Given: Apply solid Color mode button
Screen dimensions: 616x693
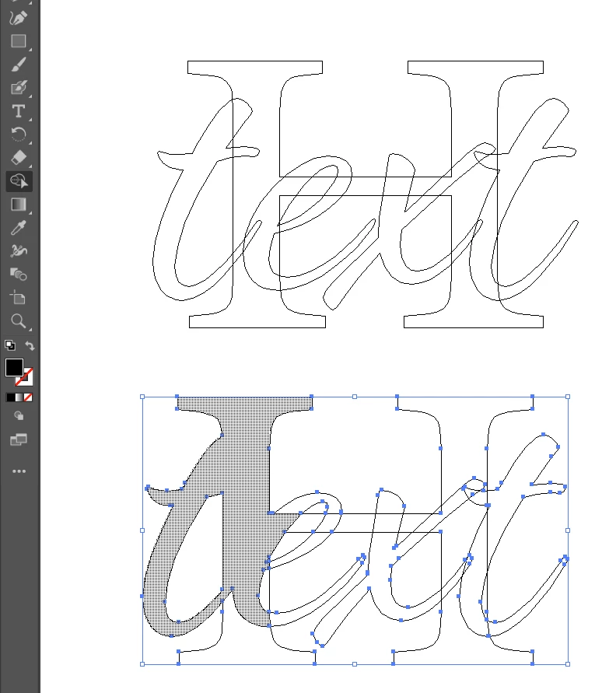Looking at the screenshot, I should pyautogui.click(x=10, y=397).
